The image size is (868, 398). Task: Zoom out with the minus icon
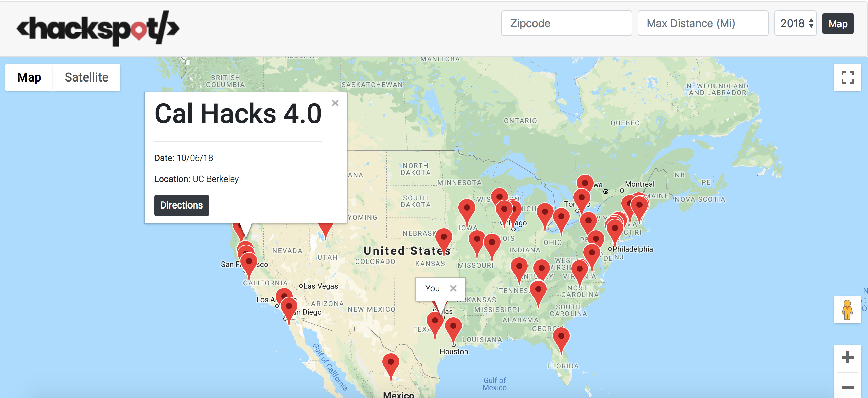pos(847,387)
